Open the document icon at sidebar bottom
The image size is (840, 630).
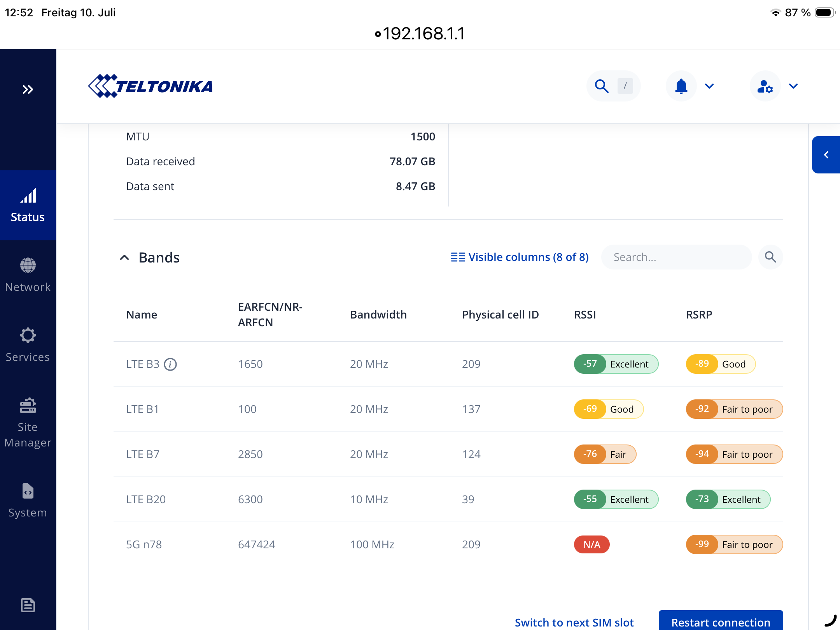pos(28,605)
